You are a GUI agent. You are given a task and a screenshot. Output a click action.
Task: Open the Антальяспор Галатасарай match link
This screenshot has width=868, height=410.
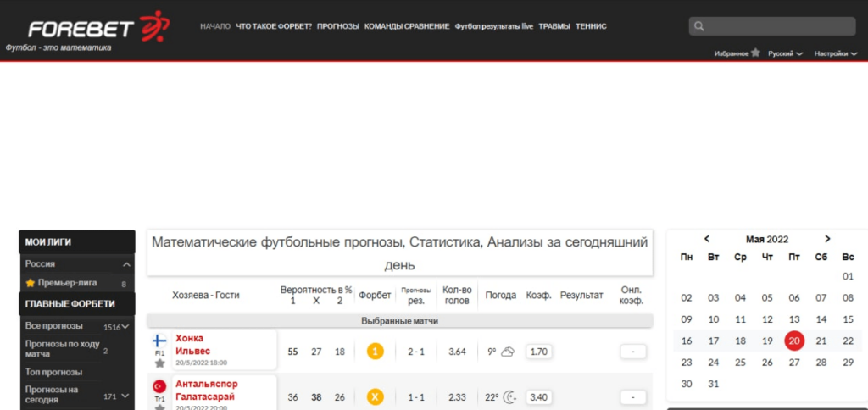point(207,390)
